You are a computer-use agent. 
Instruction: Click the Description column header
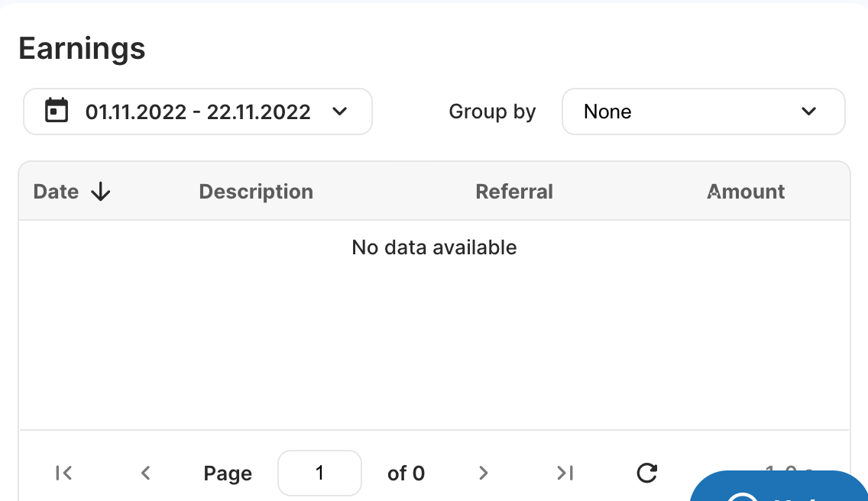click(256, 192)
